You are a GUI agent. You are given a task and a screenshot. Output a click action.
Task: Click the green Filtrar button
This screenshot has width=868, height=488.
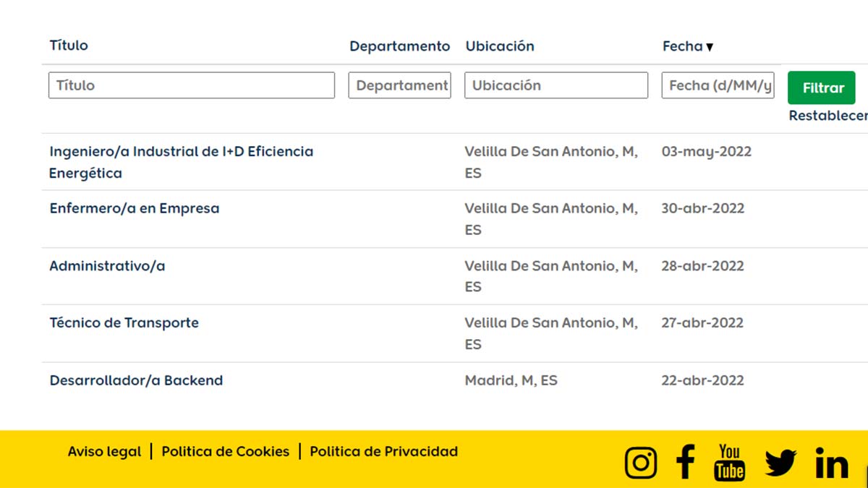coord(821,87)
